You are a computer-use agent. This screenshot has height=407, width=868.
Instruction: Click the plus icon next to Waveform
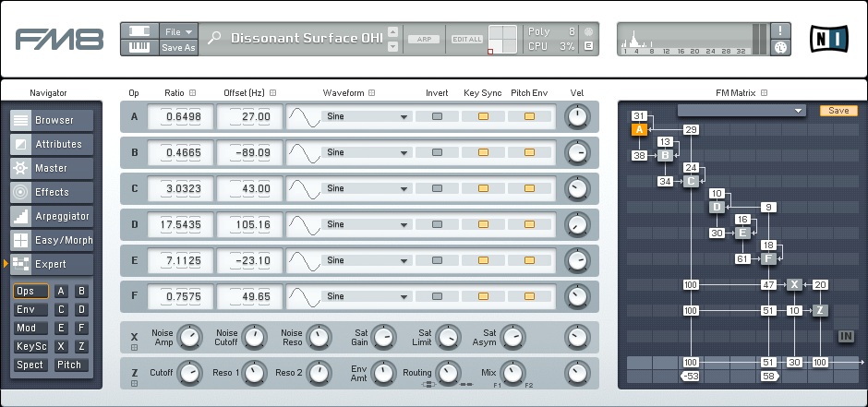click(372, 93)
